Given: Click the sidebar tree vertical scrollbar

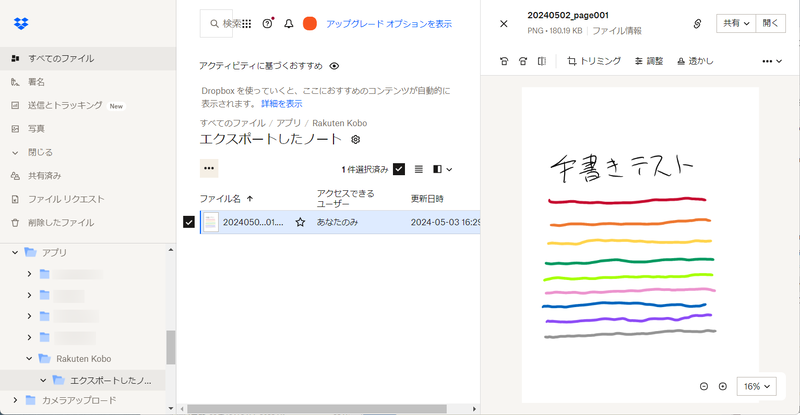Looking at the screenshot, I should [170, 347].
